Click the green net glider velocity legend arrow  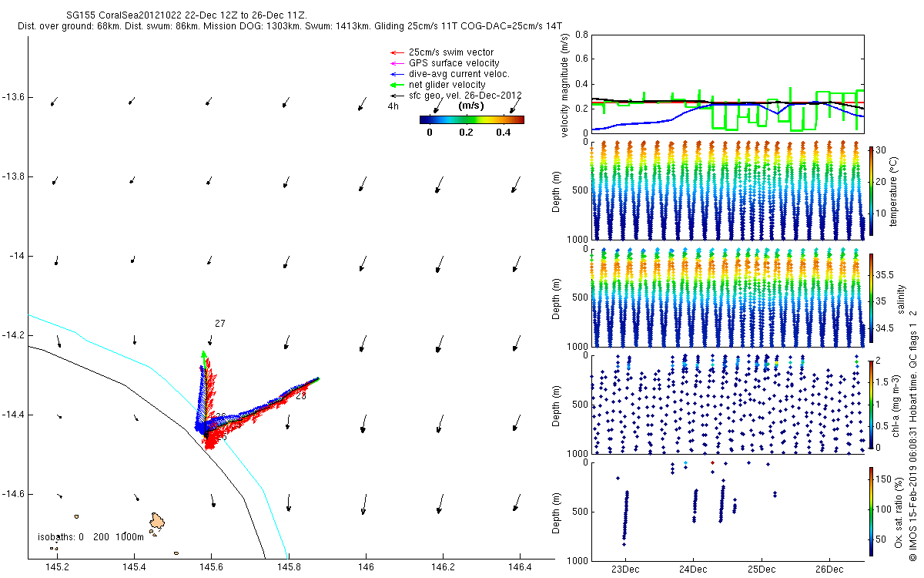[x=397, y=85]
